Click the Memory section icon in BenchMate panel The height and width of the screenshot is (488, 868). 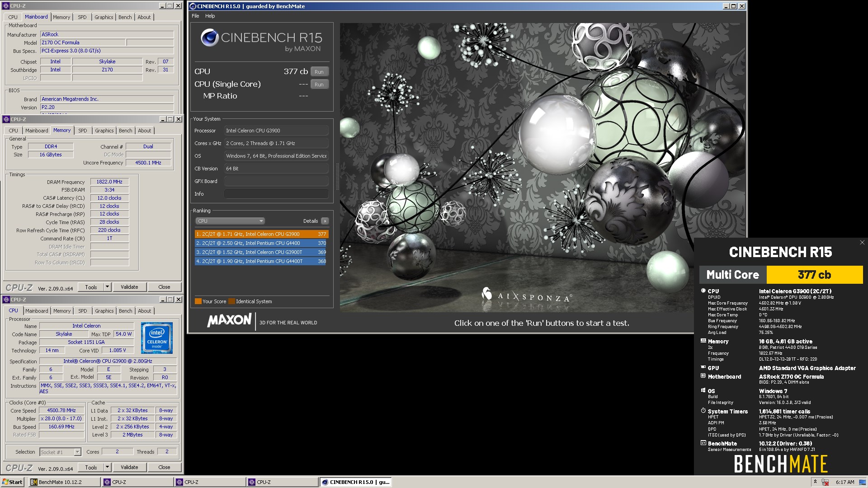click(x=703, y=341)
